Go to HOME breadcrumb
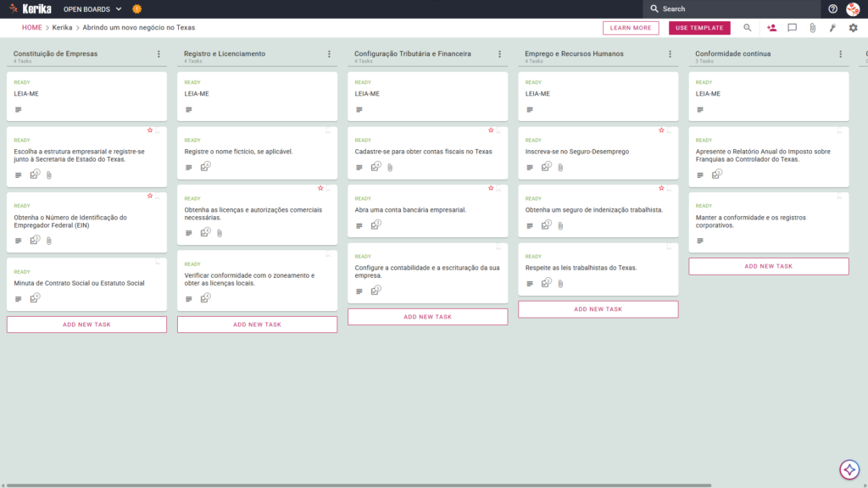This screenshot has height=488, width=868. click(31, 28)
